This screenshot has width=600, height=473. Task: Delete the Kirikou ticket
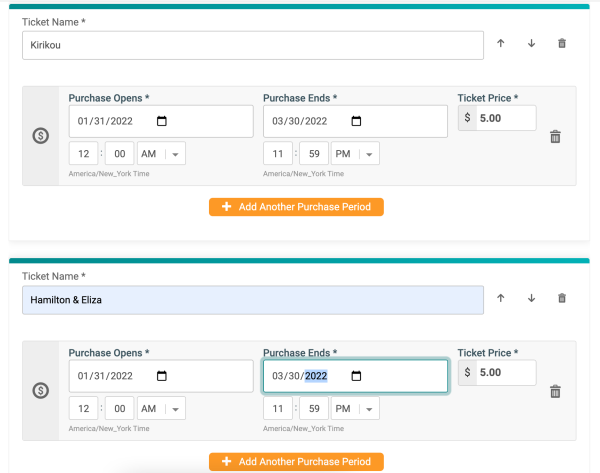562,43
